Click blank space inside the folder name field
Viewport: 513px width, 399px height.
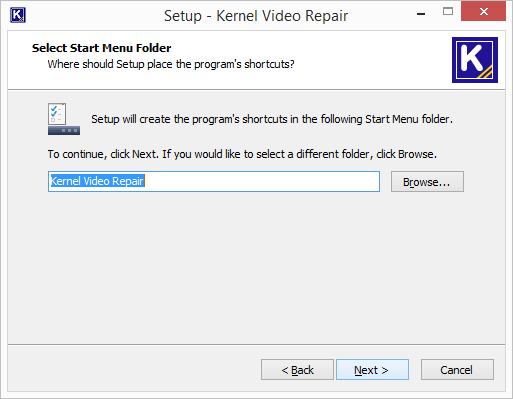[x=262, y=182]
